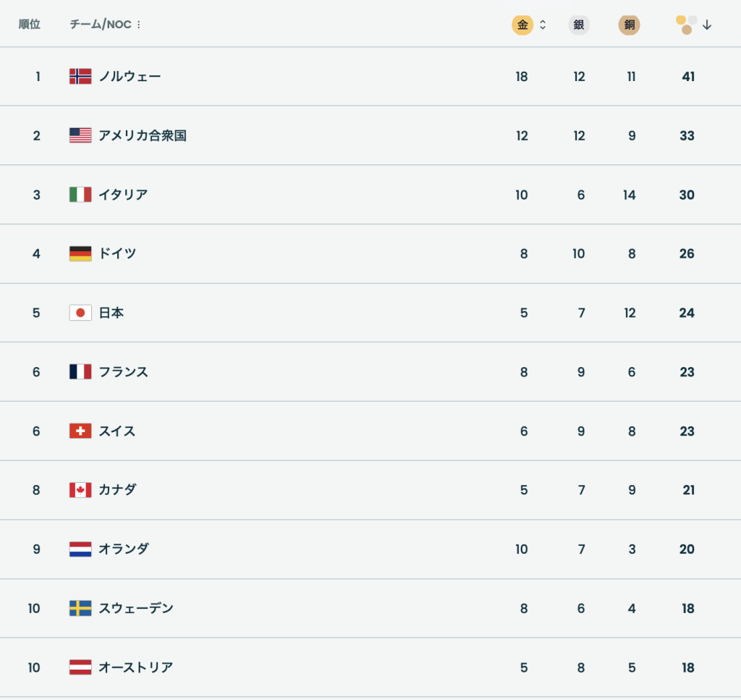Click the Netherlands flag icon
The width and height of the screenshot is (741, 700).
80,549
